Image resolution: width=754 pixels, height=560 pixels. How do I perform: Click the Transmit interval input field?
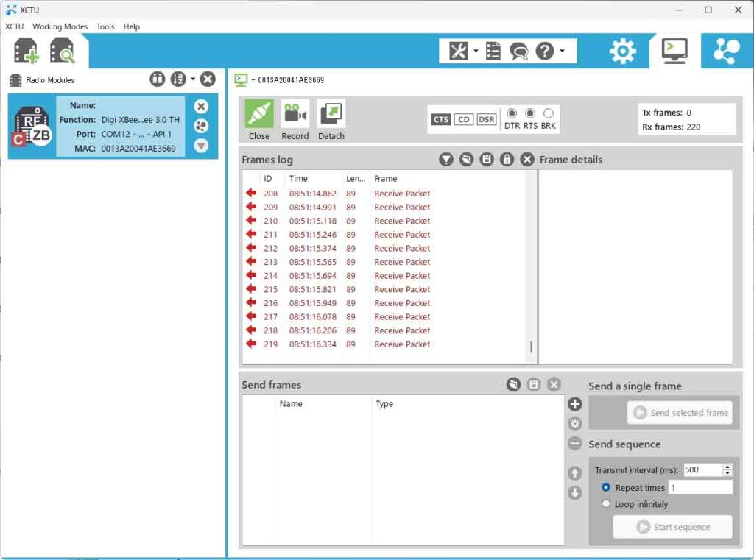(702, 469)
